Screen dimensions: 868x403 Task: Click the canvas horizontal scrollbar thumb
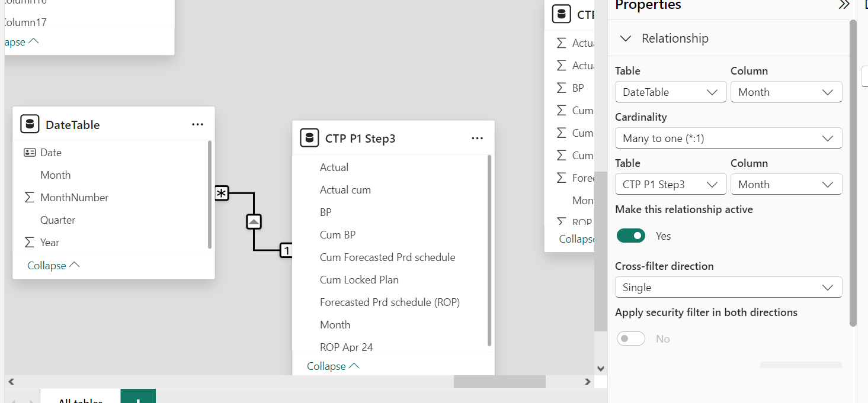[x=499, y=382]
